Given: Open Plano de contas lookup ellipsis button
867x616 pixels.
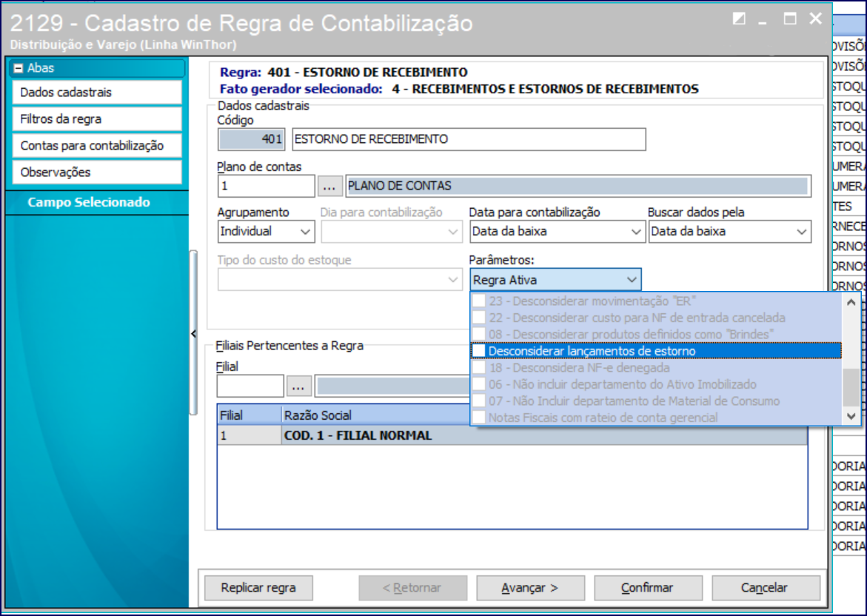Looking at the screenshot, I should pyautogui.click(x=329, y=187).
